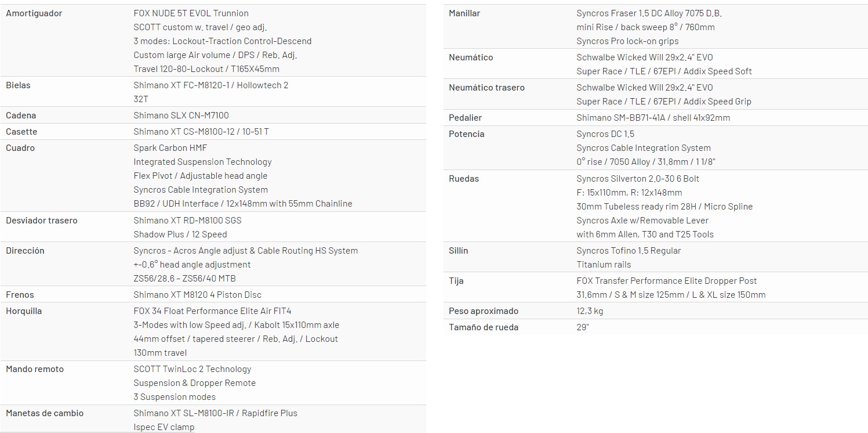Select the FOX Transfer Performance Elite Dropper Post text
Image resolution: width=868 pixels, height=433 pixels.
[x=666, y=281]
